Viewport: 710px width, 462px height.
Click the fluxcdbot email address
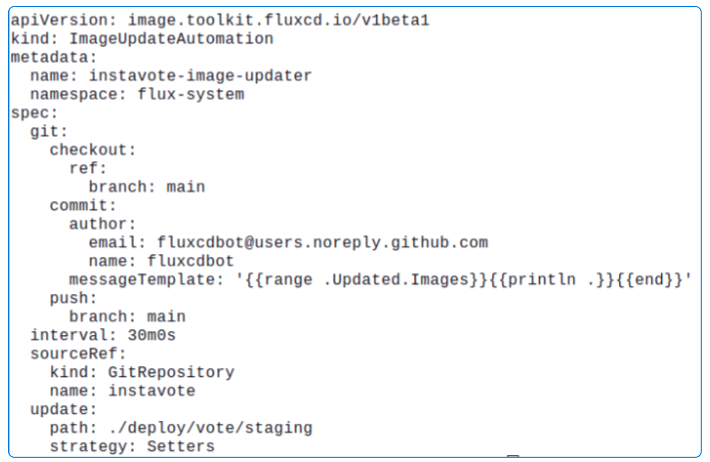(x=322, y=242)
